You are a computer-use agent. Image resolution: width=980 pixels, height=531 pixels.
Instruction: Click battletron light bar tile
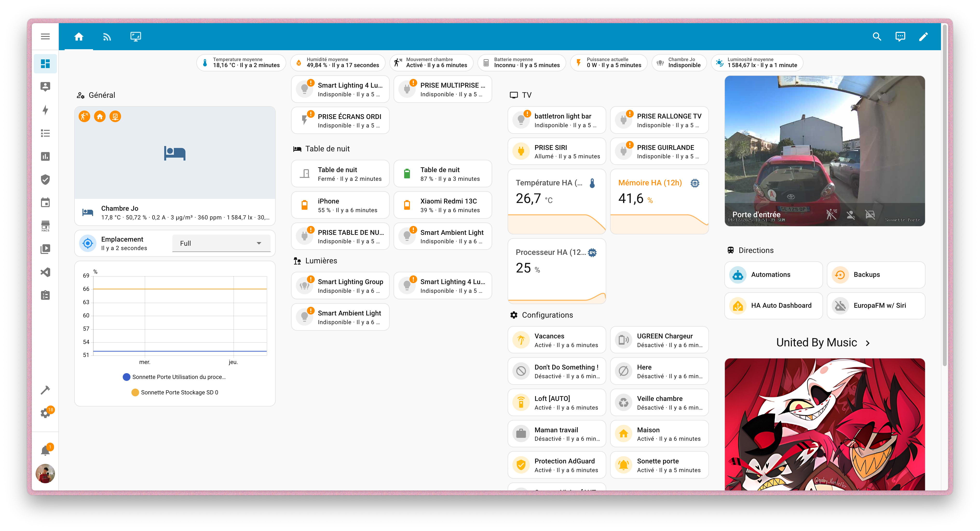coord(557,120)
